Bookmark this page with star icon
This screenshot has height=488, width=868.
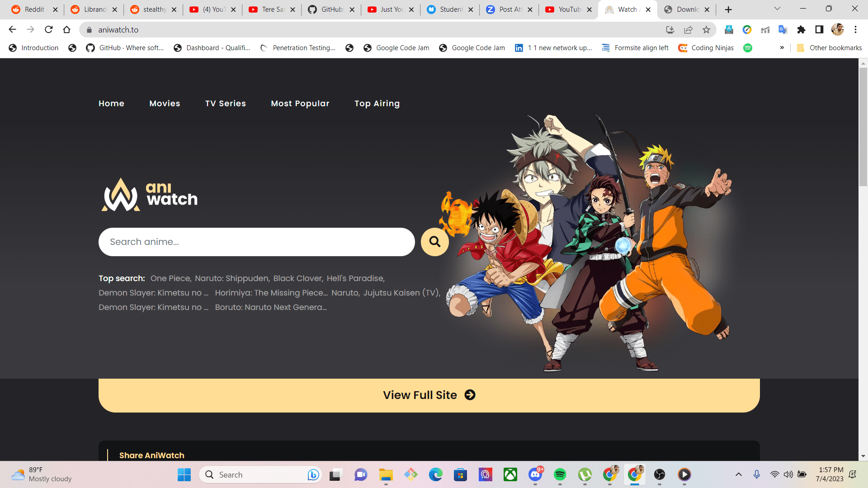click(706, 30)
